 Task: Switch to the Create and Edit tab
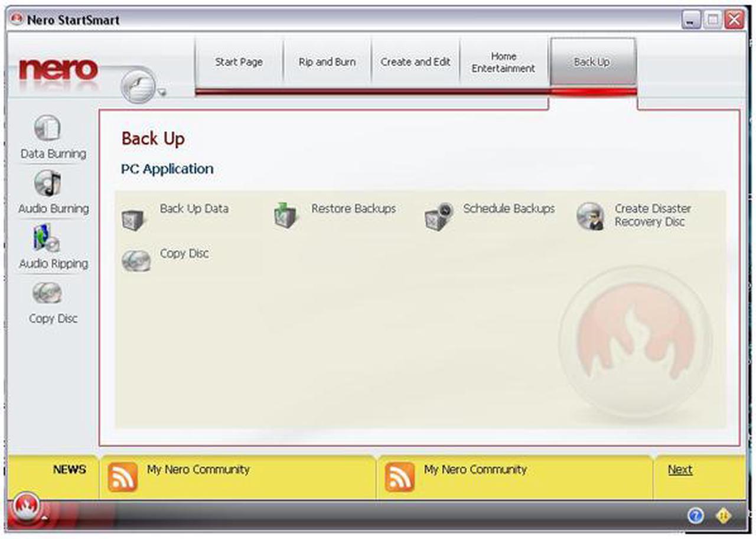coord(415,62)
